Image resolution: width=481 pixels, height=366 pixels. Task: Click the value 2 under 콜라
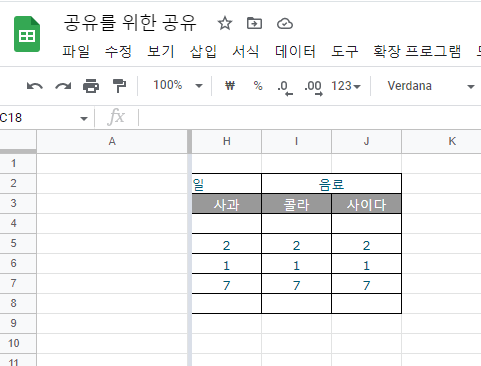pos(296,244)
